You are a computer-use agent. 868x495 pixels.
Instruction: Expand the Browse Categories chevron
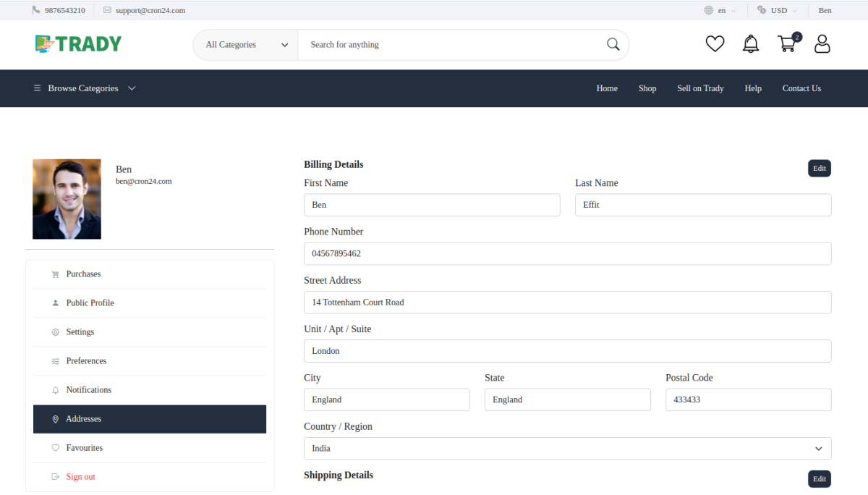(x=132, y=88)
